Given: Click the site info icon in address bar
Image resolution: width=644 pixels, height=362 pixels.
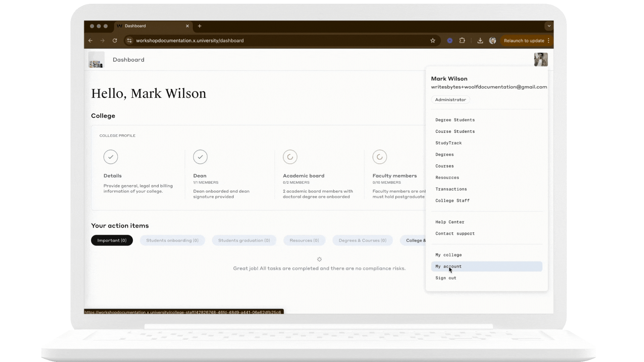Looking at the screenshot, I should [x=129, y=41].
